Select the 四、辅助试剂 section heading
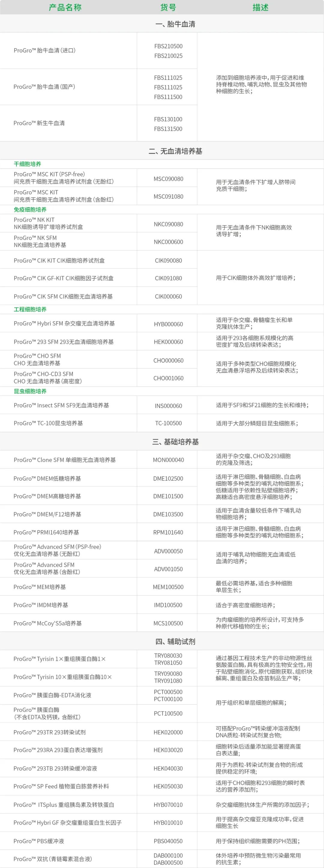324x868 pixels. [x=175, y=642]
